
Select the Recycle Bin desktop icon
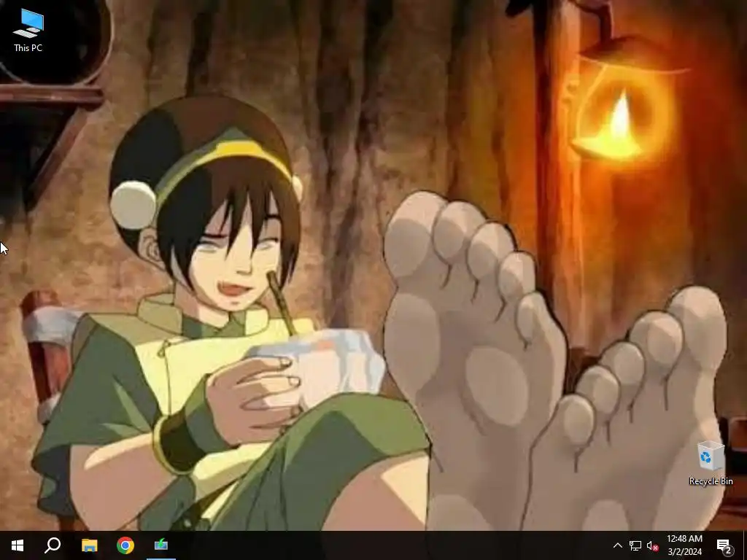click(711, 463)
